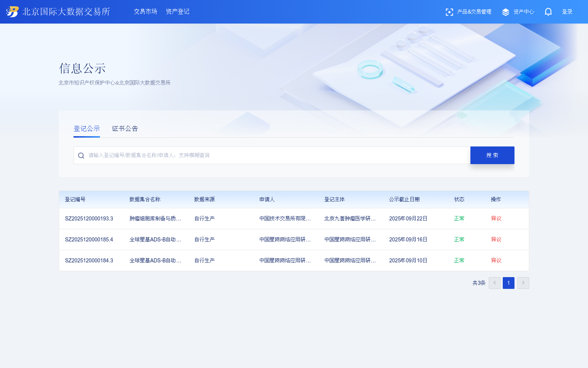This screenshot has height=368, width=588.
Task: Switch to 证书公告 tab
Action: coord(125,128)
